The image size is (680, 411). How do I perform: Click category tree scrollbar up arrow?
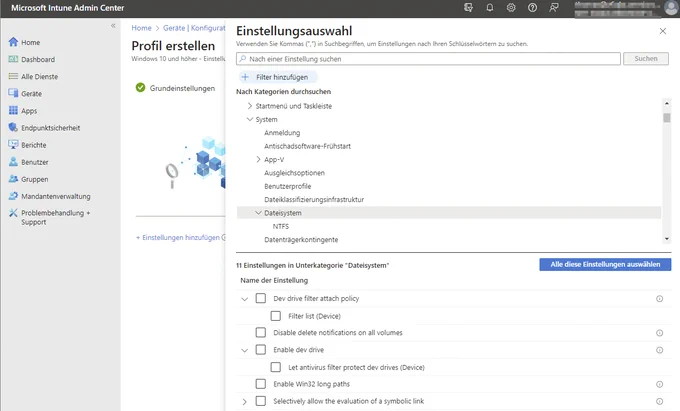coord(667,103)
